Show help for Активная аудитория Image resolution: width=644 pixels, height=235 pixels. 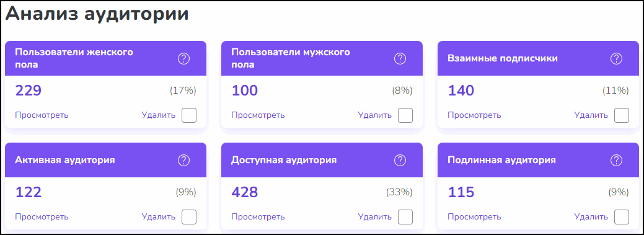pos(183,160)
